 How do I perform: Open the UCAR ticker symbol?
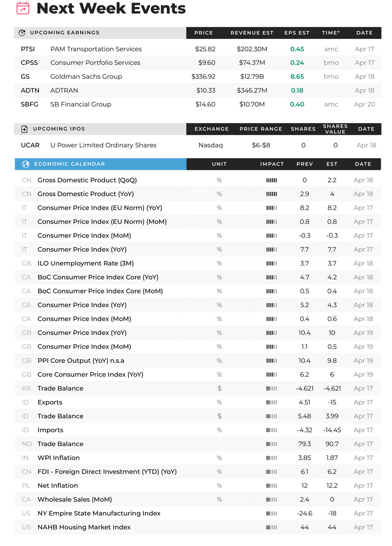[30, 145]
